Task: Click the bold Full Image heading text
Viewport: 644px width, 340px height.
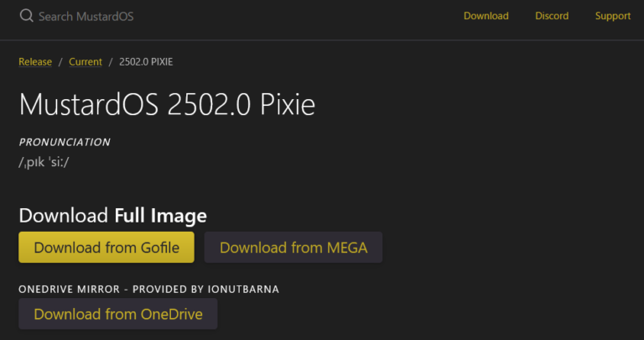Action: point(160,216)
